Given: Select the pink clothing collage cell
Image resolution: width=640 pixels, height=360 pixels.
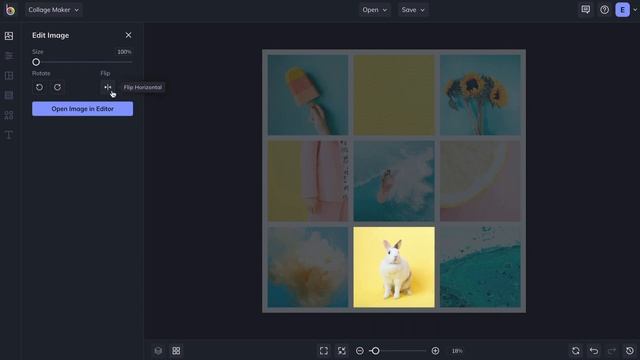Looking at the screenshot, I should point(308,181).
